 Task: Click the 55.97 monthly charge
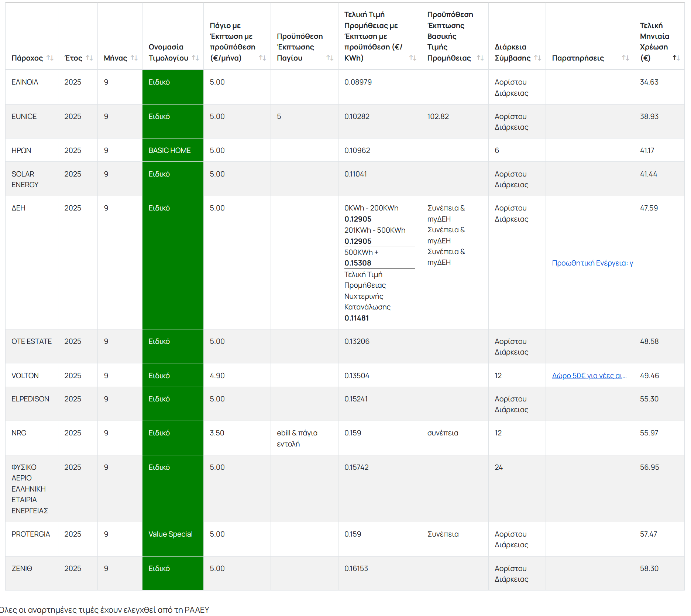point(649,433)
